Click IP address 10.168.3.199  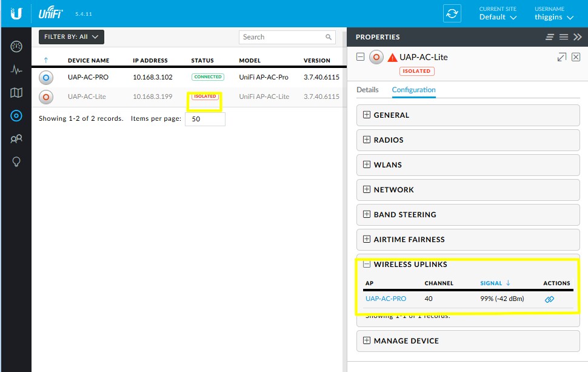coord(153,97)
